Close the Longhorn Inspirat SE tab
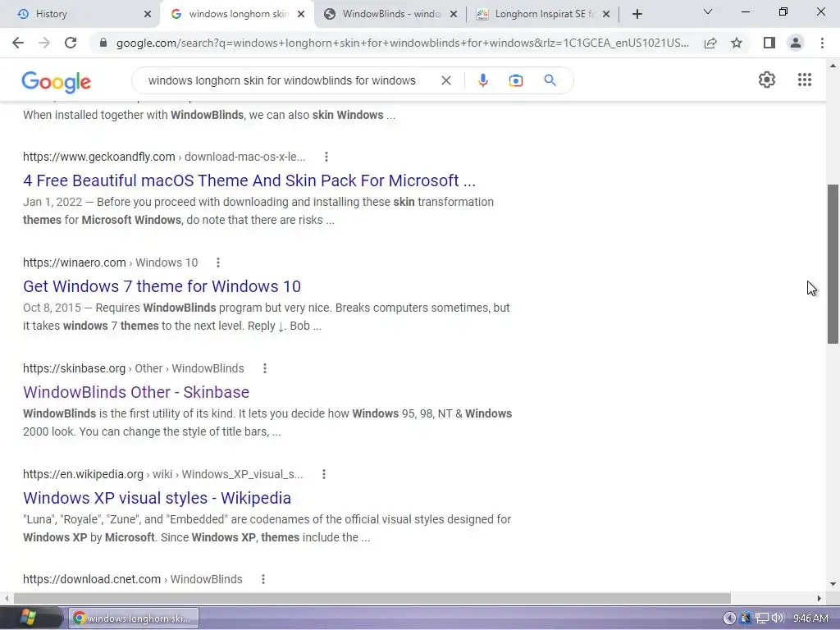The width and height of the screenshot is (840, 630). (606, 14)
